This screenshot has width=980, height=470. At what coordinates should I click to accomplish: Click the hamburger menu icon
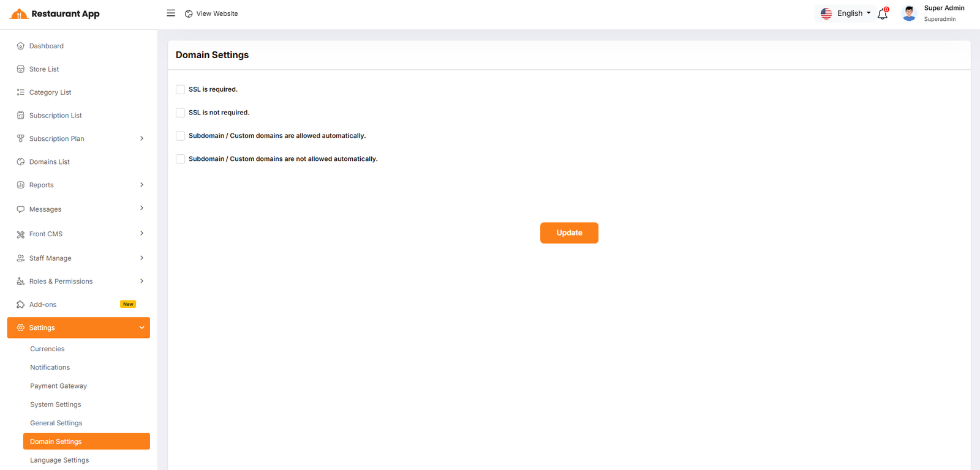coord(171,13)
